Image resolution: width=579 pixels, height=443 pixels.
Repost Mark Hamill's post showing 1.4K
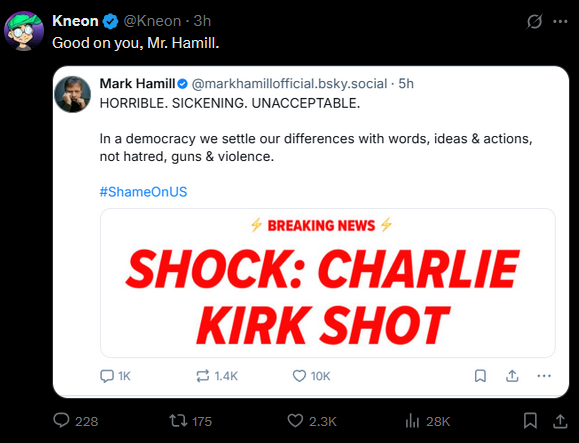click(x=203, y=376)
